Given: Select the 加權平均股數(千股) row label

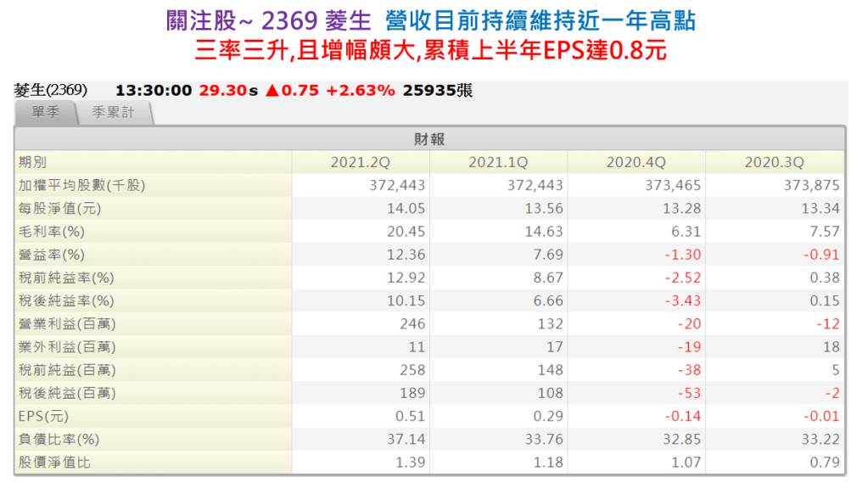Looking at the screenshot, I should pyautogui.click(x=81, y=185).
